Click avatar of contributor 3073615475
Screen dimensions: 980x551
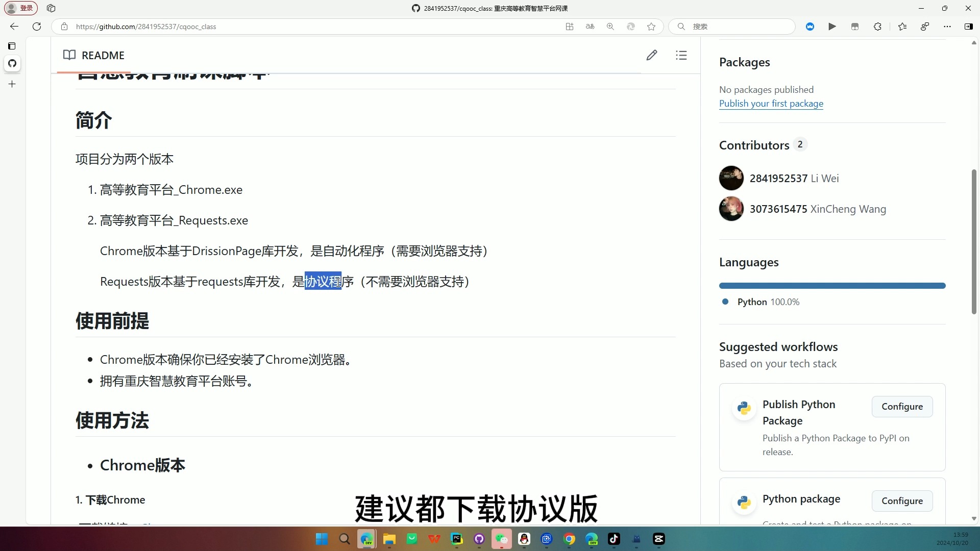click(x=731, y=209)
